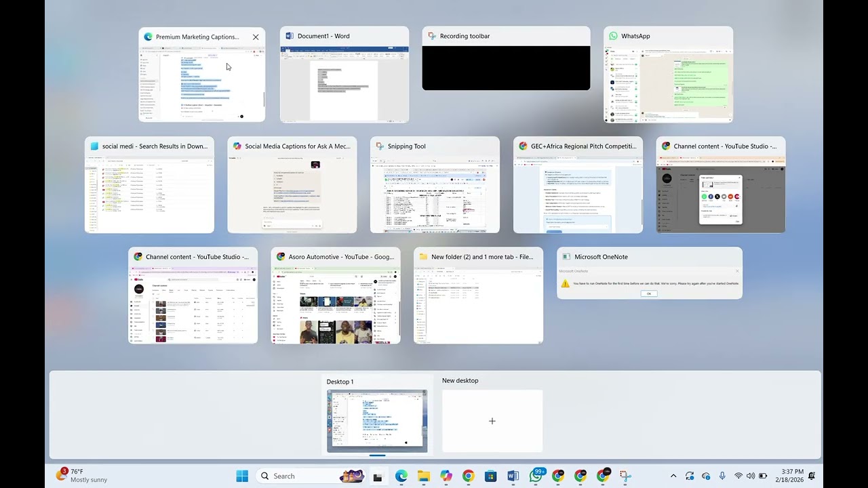Click the speaker volume tray icon
This screenshot has height=488, width=868.
(751, 476)
